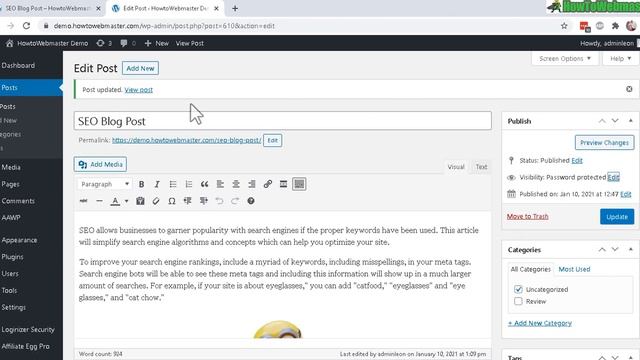The width and height of the screenshot is (640, 360).
Task: Insert Read More tag
Action: (x=283, y=184)
